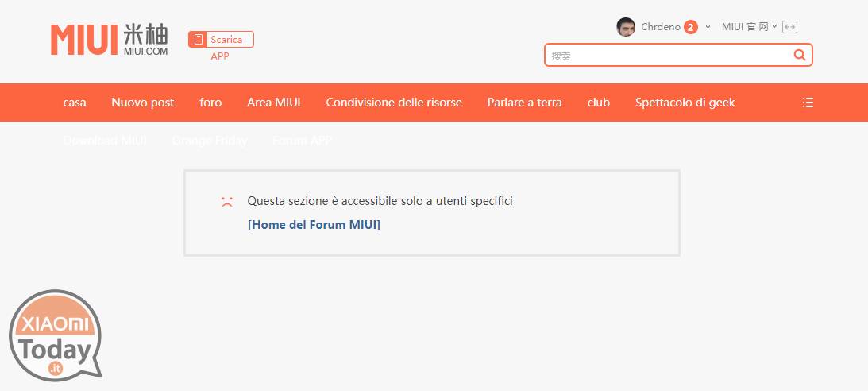This screenshot has width=868, height=391.
Task: Click the magnifier search icon
Action: [800, 55]
